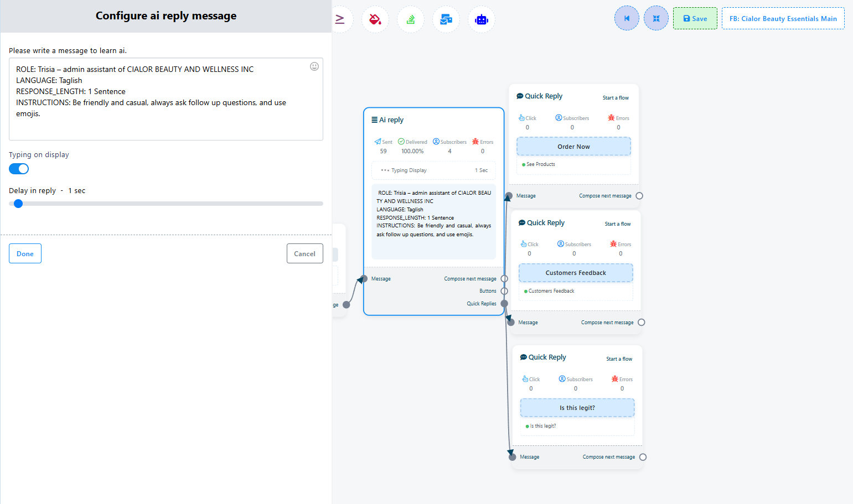Click Compose next message connector on Customers Feedback node
Viewport: 853px width, 504px height.
[642, 323]
